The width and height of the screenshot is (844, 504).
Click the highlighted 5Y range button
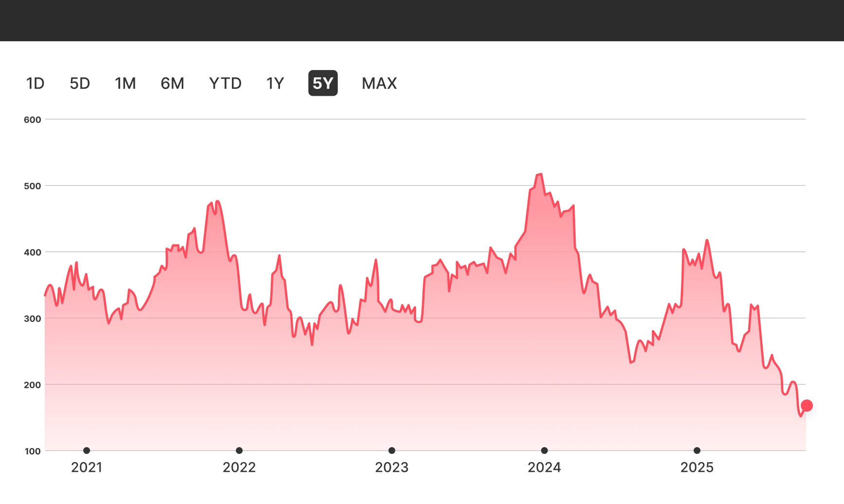click(323, 84)
